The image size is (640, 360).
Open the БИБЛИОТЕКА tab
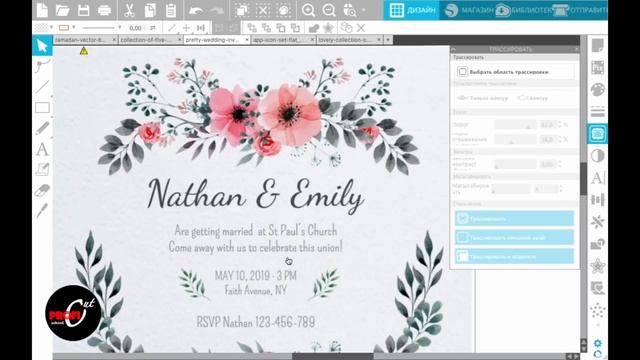(524, 10)
